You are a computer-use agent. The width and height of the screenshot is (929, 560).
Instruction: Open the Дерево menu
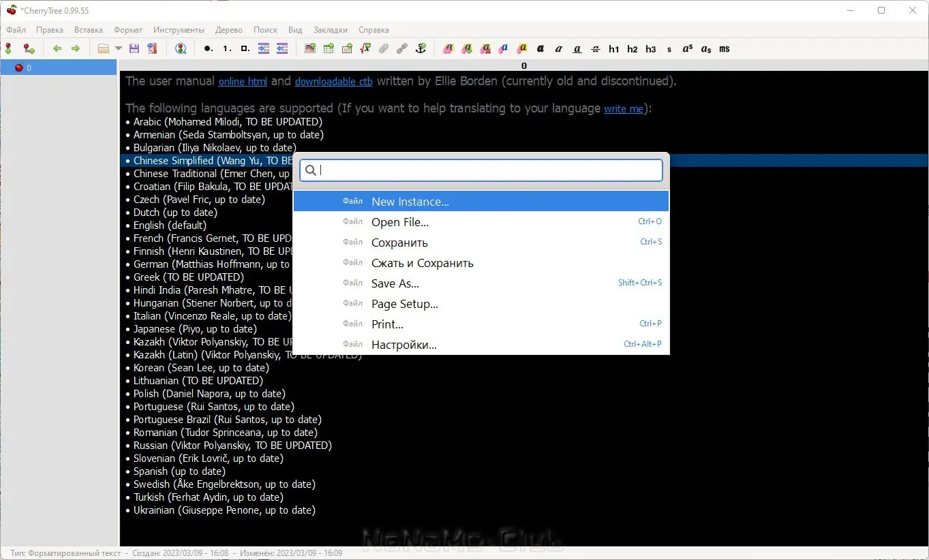coord(229,30)
